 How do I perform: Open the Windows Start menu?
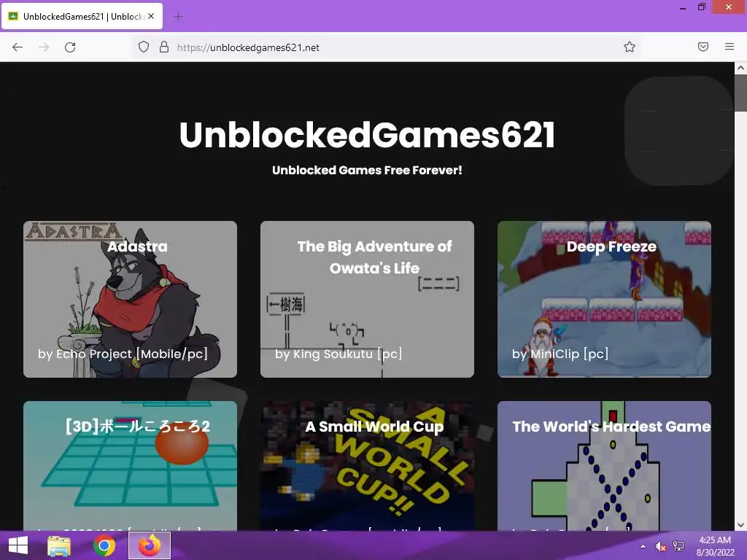[x=18, y=545]
